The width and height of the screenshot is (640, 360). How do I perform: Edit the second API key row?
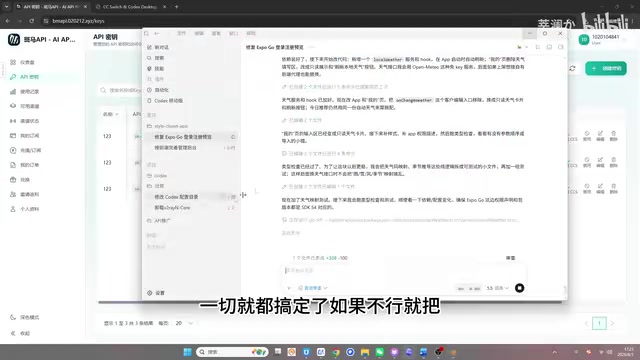tap(600, 162)
